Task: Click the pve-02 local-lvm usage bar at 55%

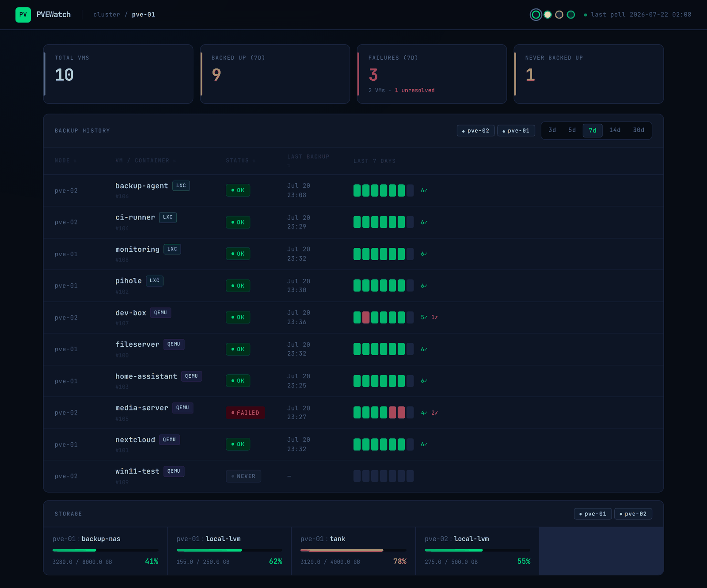Action: pos(477,550)
